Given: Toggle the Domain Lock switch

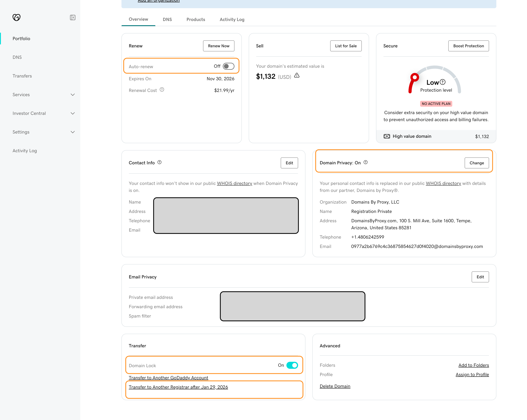Looking at the screenshot, I should tap(292, 365).
